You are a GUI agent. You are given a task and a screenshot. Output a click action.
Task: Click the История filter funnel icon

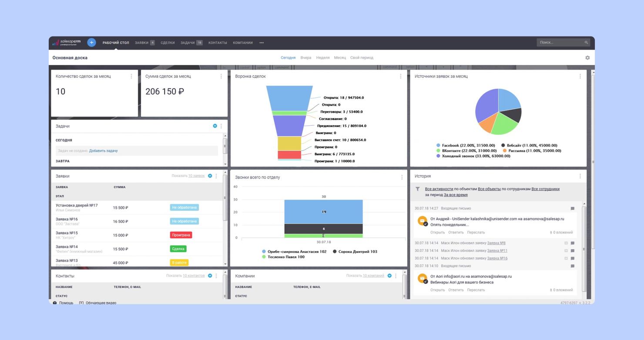pos(418,189)
